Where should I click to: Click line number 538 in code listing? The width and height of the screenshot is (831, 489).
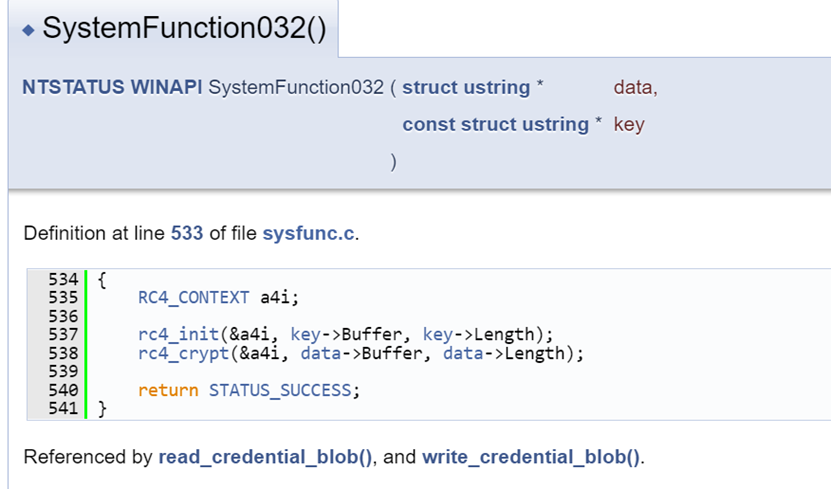point(63,353)
